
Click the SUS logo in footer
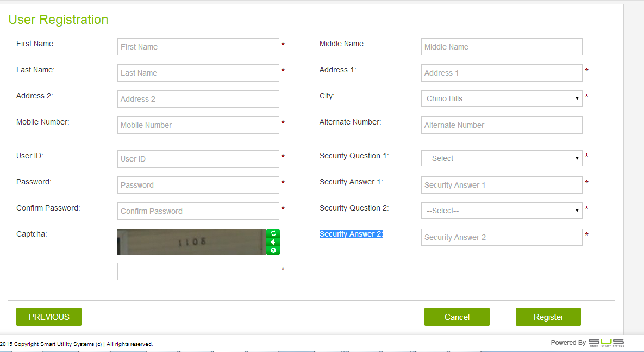click(606, 342)
